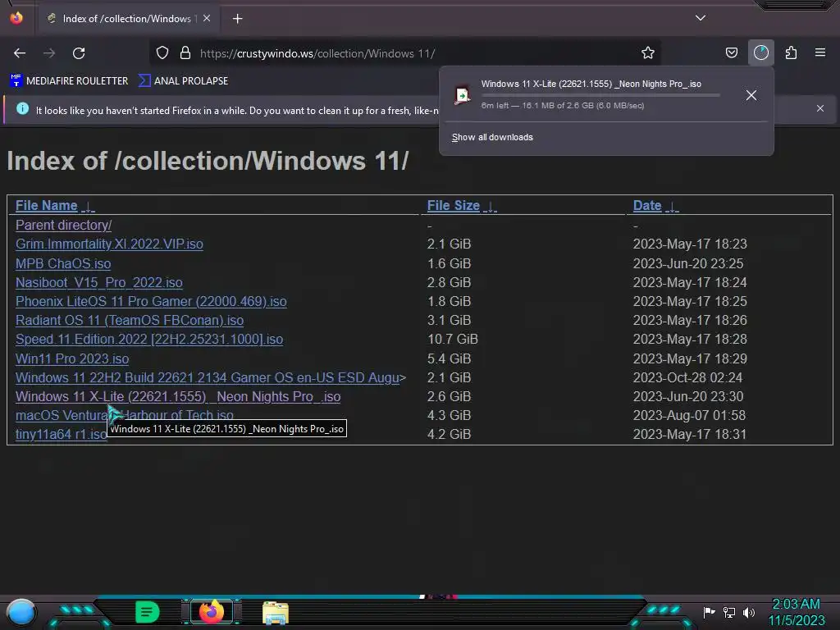Click descending arrow beside File Name
Image resolution: width=840 pixels, height=630 pixels.
(89, 206)
